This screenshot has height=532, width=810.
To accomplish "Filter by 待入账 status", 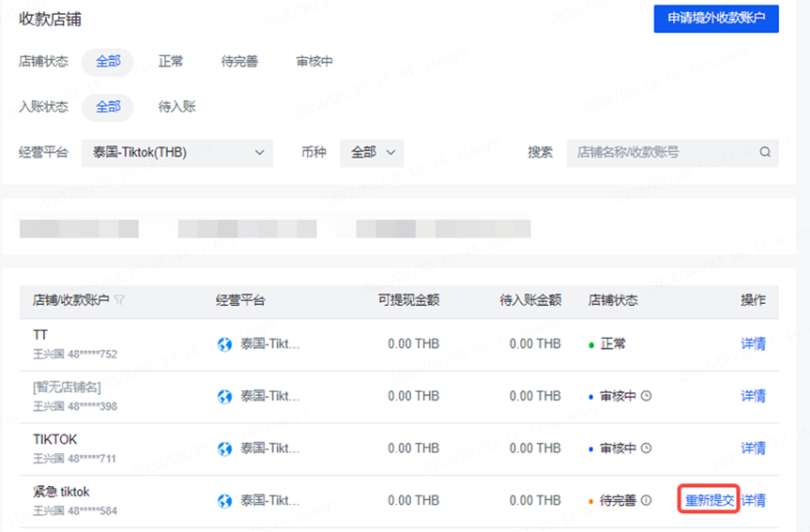I will (x=176, y=107).
